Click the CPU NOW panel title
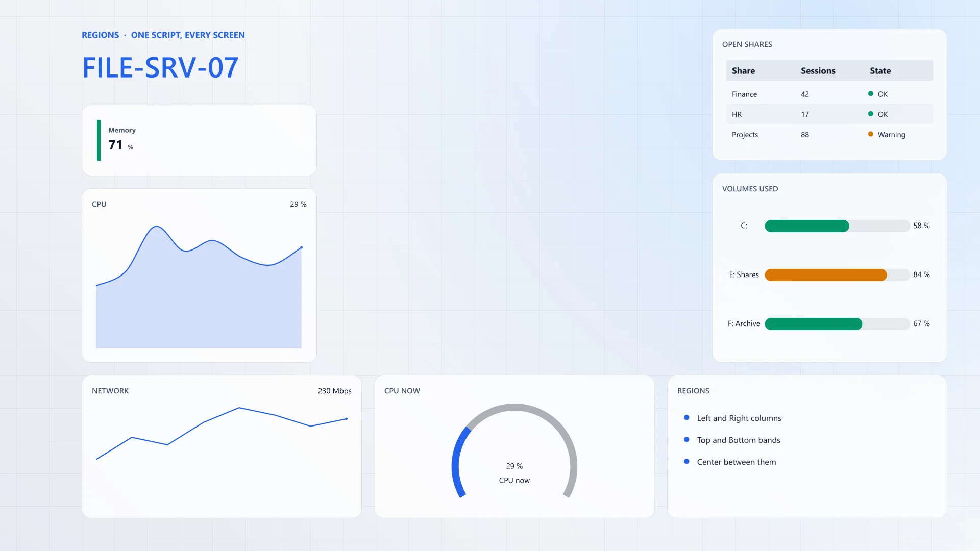 [x=402, y=391]
